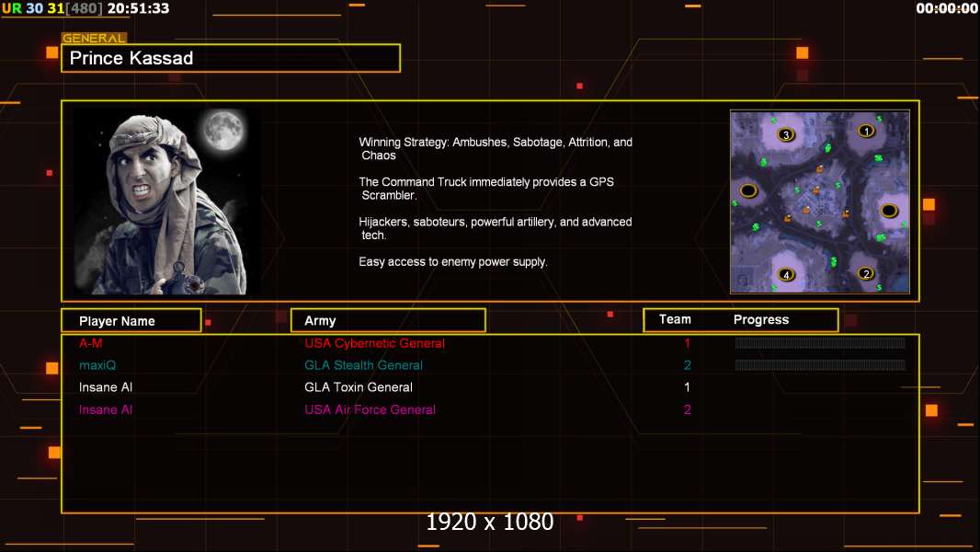Viewport: 980px width, 552px height.
Task: Click the map preview thumbnail
Action: click(819, 201)
